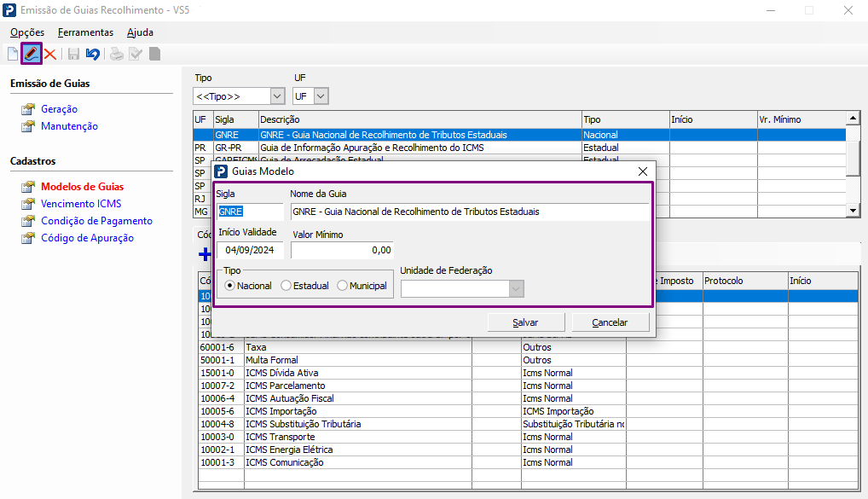This screenshot has height=499, width=868.
Task: Open the Vencimento ICMS link
Action: [81, 204]
